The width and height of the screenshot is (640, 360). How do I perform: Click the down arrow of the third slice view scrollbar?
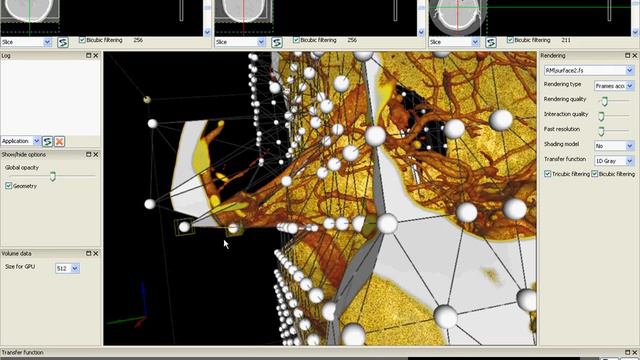[x=635, y=32]
